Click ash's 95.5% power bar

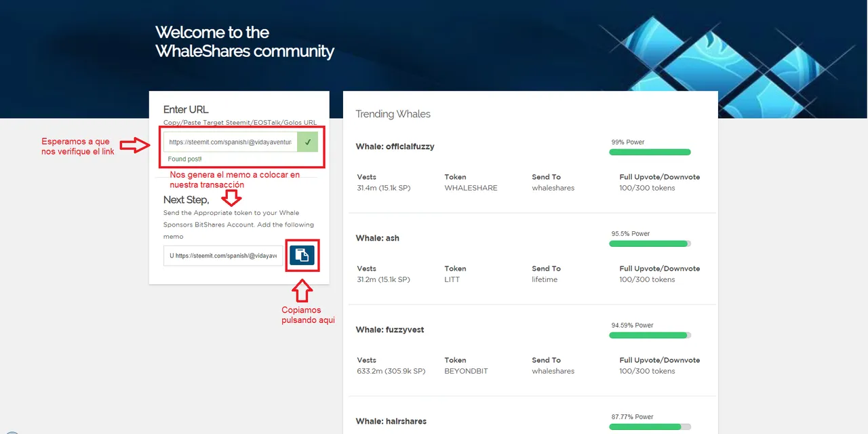(650, 243)
